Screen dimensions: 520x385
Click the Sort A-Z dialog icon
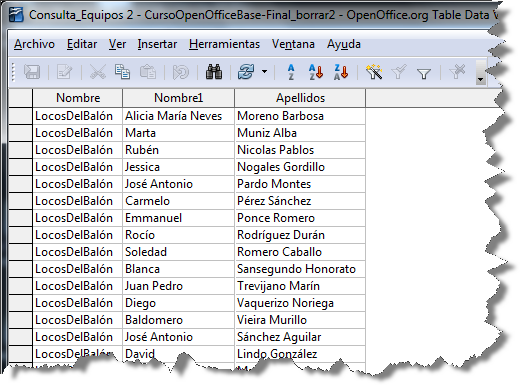tap(291, 72)
